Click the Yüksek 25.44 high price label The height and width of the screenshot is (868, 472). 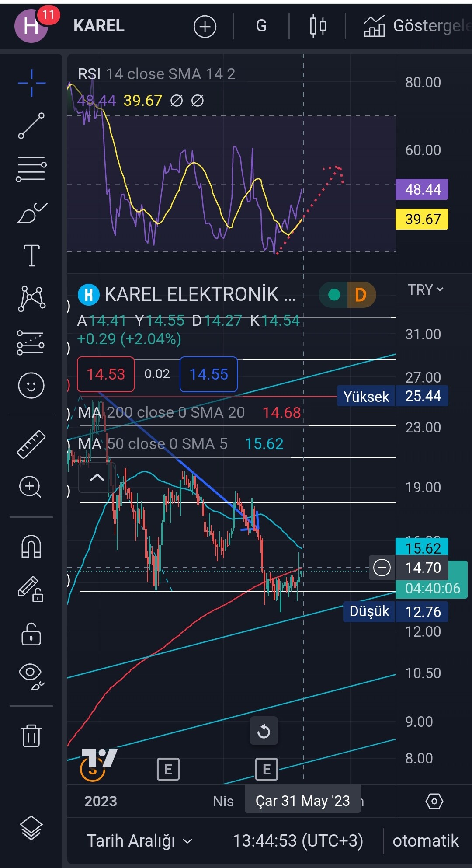coord(392,396)
